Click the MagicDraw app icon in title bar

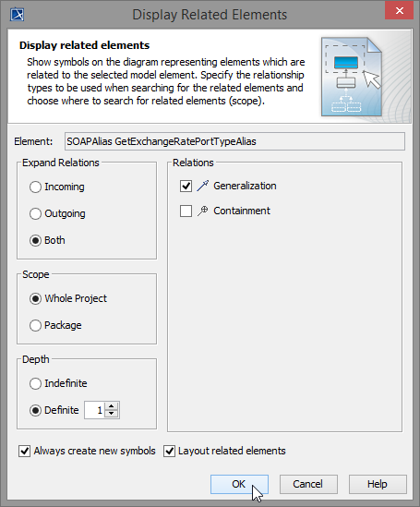click(x=17, y=15)
